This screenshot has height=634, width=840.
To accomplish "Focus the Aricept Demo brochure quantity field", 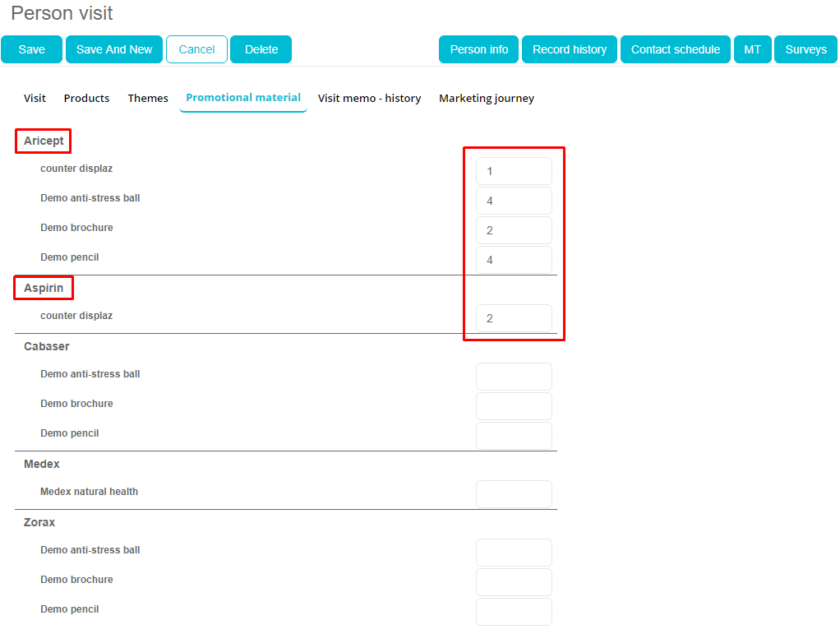I will click(x=514, y=230).
